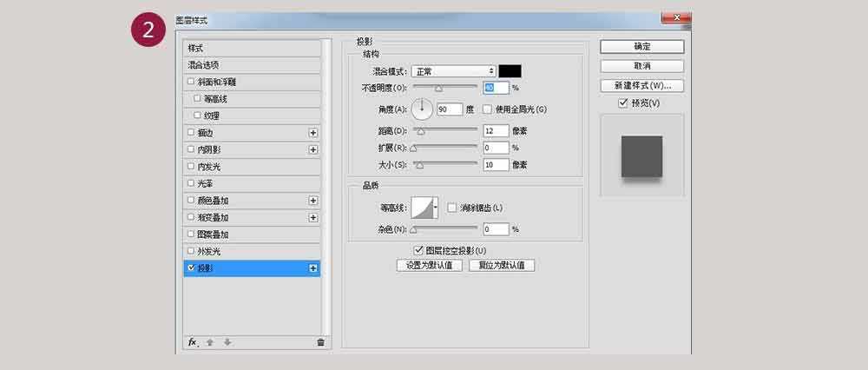868x370 pixels.
Task: Open the 光泽 settings row
Action: [x=252, y=183]
